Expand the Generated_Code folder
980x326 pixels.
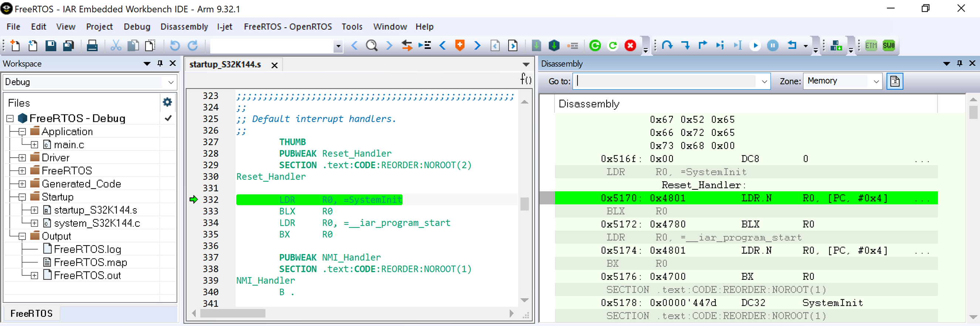(x=22, y=184)
